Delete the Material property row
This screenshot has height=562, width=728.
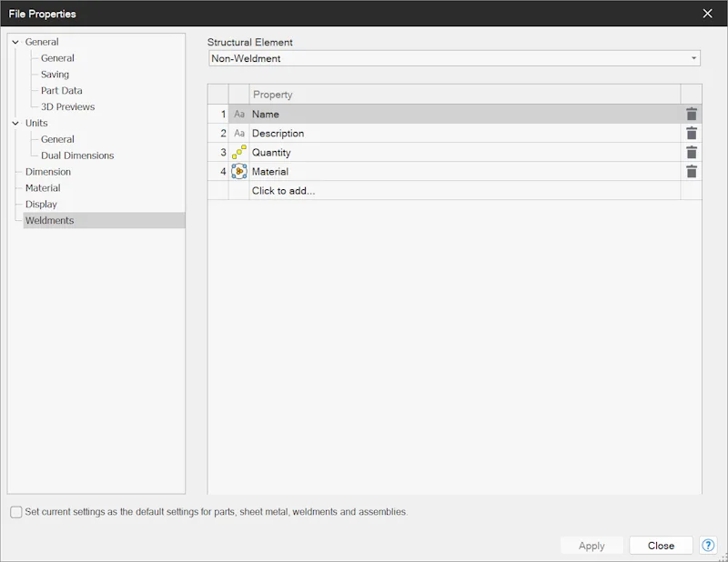click(692, 171)
